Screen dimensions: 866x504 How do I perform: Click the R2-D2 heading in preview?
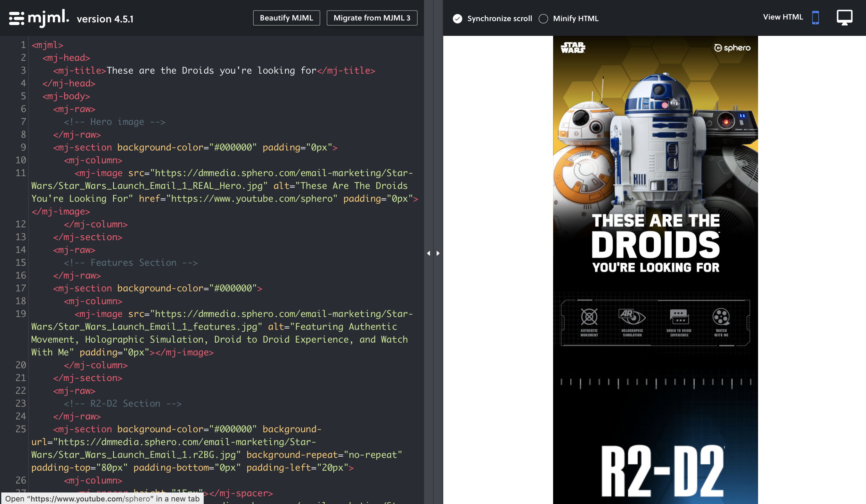662,471
